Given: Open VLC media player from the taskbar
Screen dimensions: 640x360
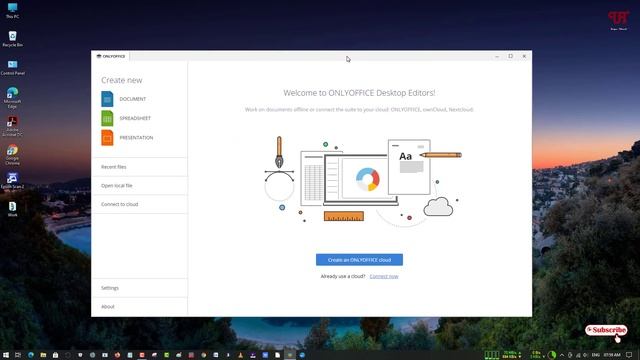Looking at the screenshot, I should (240, 355).
